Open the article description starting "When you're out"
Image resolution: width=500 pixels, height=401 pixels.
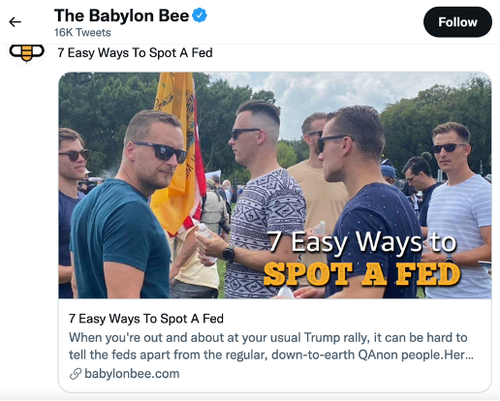[x=271, y=346]
